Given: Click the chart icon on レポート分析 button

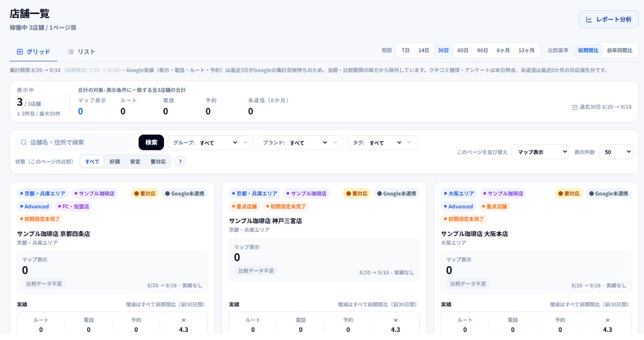Looking at the screenshot, I should coord(589,20).
